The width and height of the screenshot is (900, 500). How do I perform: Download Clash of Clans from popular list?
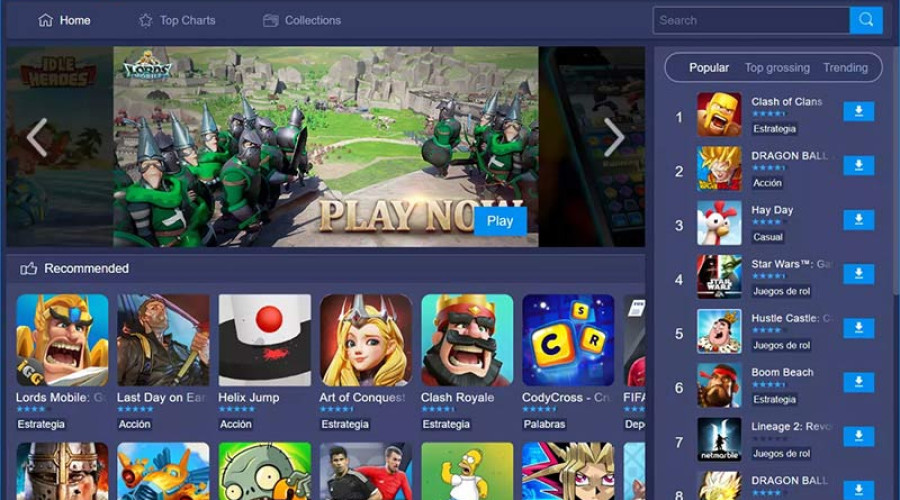click(858, 112)
